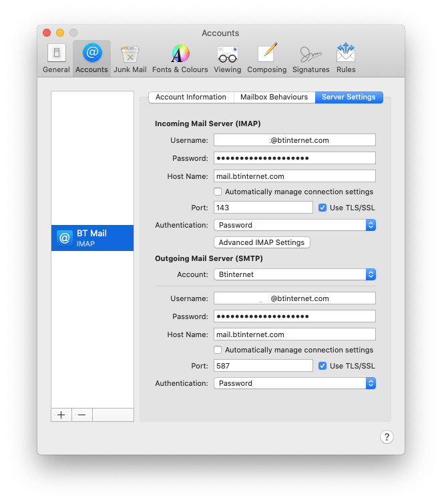Click outgoing Password field
Viewport: 442px width, 504px height.
click(294, 316)
